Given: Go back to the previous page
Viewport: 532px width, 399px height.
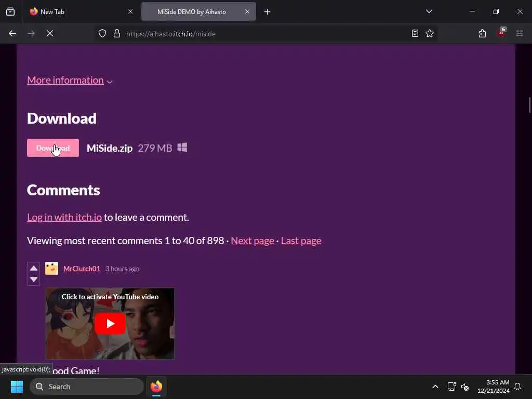Looking at the screenshot, I should 12,33.
